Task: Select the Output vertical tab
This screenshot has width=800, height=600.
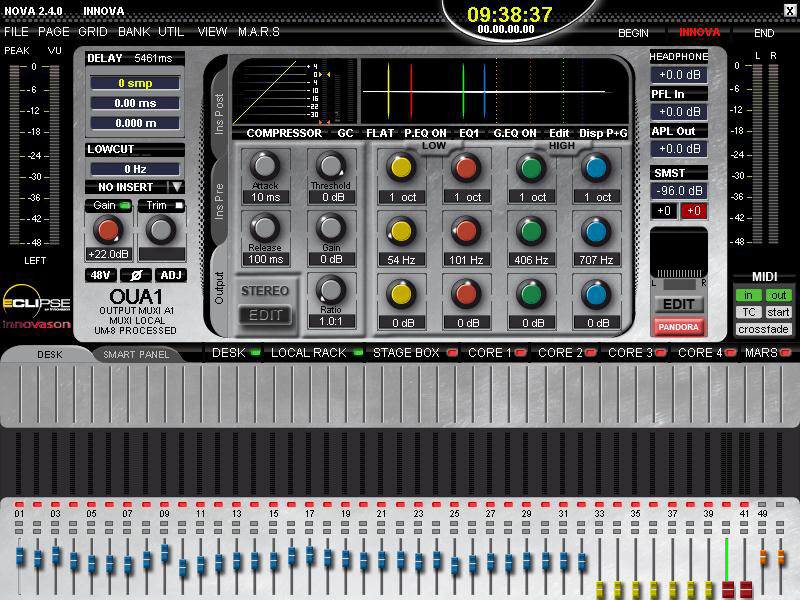Action: coord(219,288)
